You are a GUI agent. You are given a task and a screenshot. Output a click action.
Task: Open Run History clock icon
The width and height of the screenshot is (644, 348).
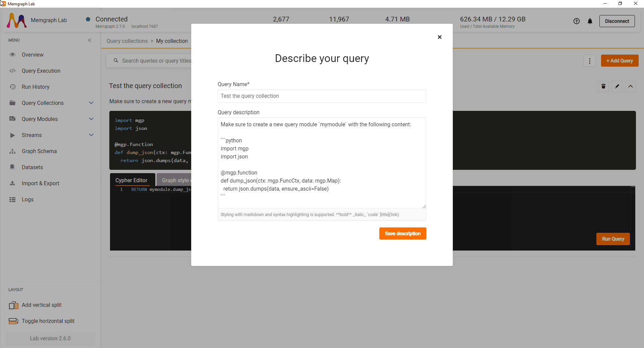click(12, 87)
